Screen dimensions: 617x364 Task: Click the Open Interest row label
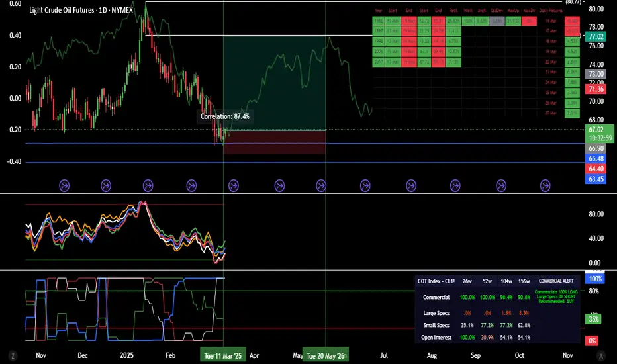(x=436, y=338)
